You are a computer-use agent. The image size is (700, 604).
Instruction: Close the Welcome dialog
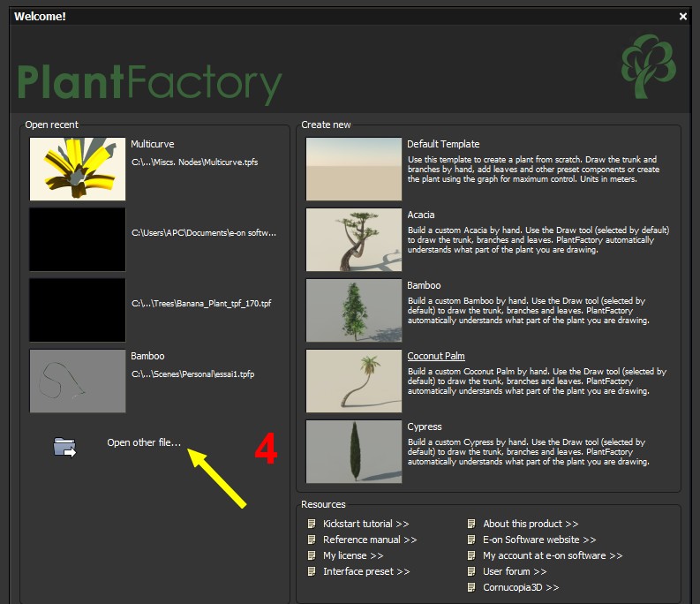point(683,17)
